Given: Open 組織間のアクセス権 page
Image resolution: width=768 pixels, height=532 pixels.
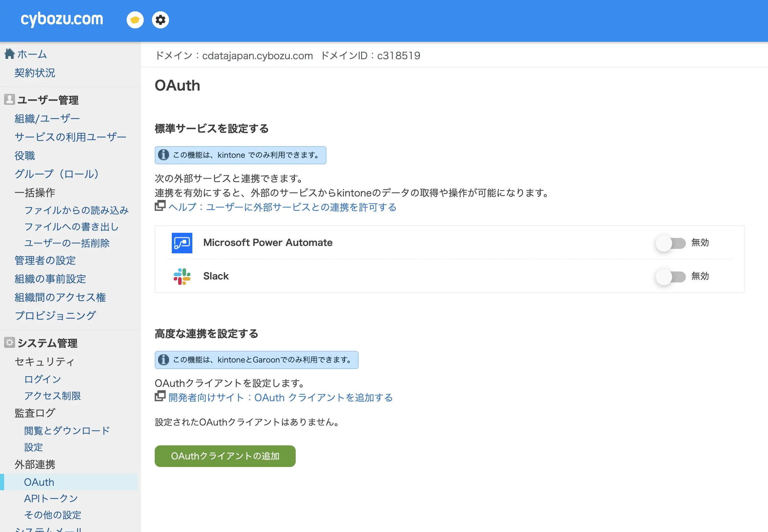Looking at the screenshot, I should [x=60, y=297].
